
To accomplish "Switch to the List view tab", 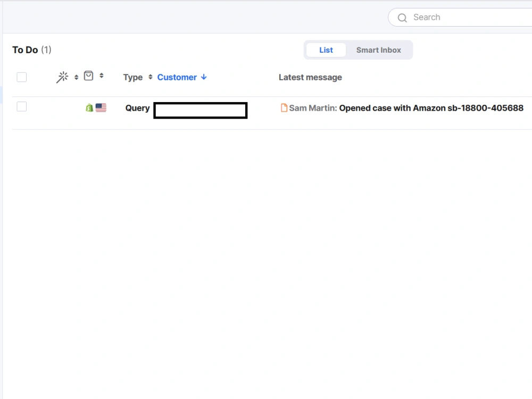I will coord(326,50).
